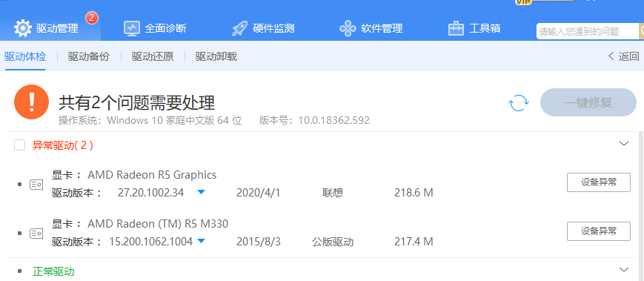Click the heading 共有2个问题需要处理

pyautogui.click(x=137, y=103)
